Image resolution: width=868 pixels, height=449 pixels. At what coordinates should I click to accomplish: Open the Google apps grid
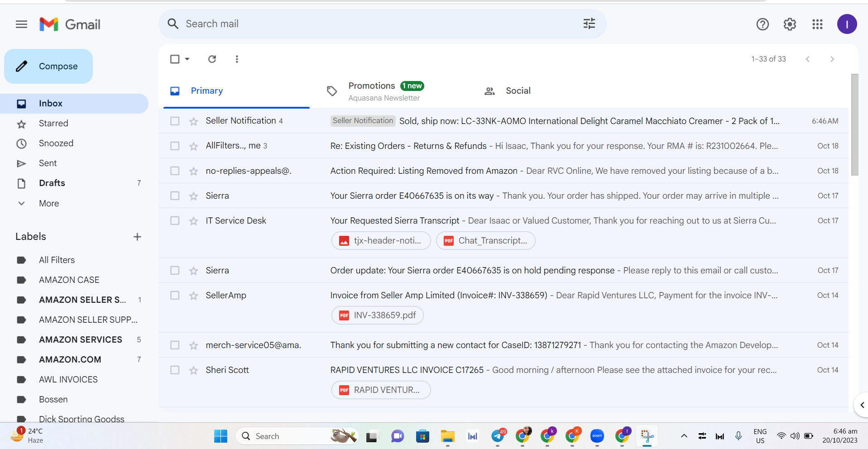point(817,24)
